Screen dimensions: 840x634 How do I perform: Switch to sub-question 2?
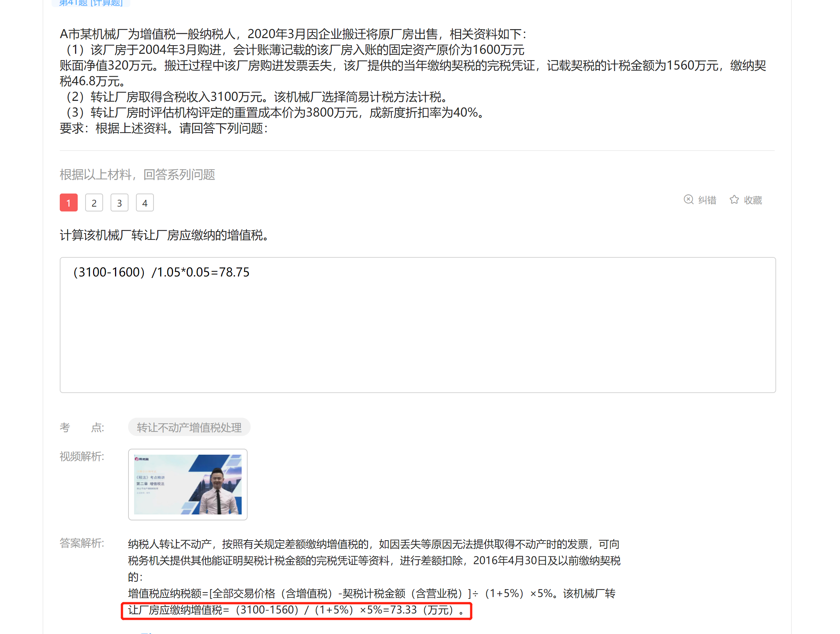coord(94,202)
